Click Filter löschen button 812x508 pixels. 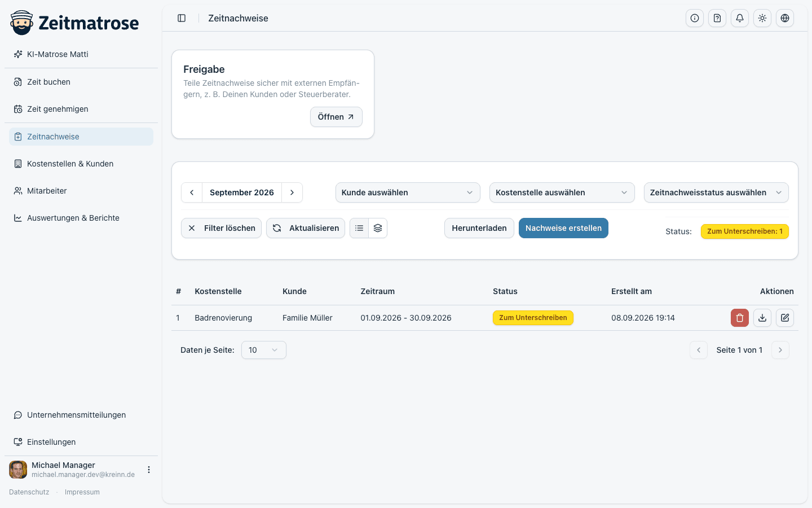(x=221, y=228)
